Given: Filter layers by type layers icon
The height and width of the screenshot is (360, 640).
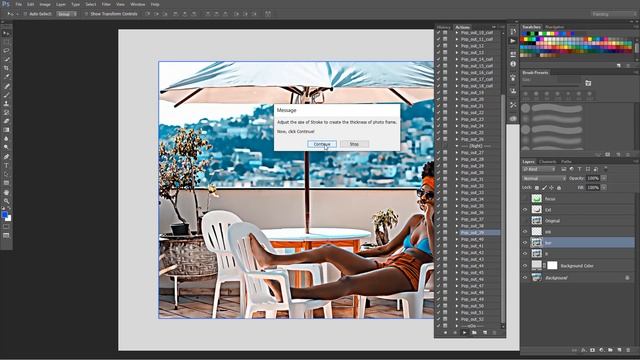Looking at the screenshot, I should tap(580, 169).
